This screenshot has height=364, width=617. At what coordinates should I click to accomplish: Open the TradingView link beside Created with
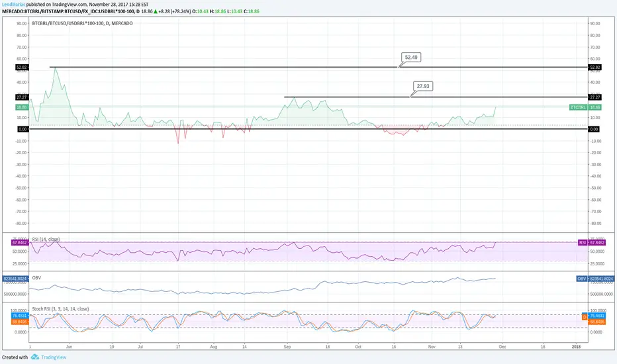tap(54, 357)
